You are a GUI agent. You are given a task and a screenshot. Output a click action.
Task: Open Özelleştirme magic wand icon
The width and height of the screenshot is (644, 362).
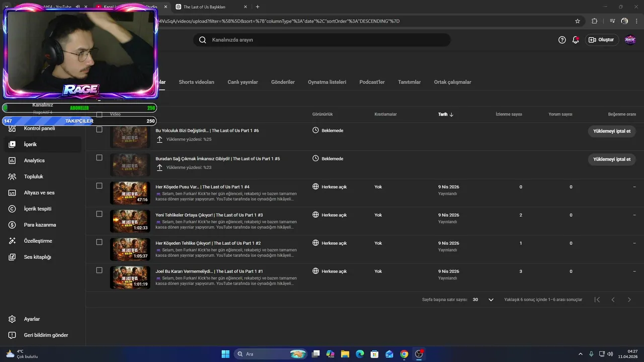click(13, 241)
